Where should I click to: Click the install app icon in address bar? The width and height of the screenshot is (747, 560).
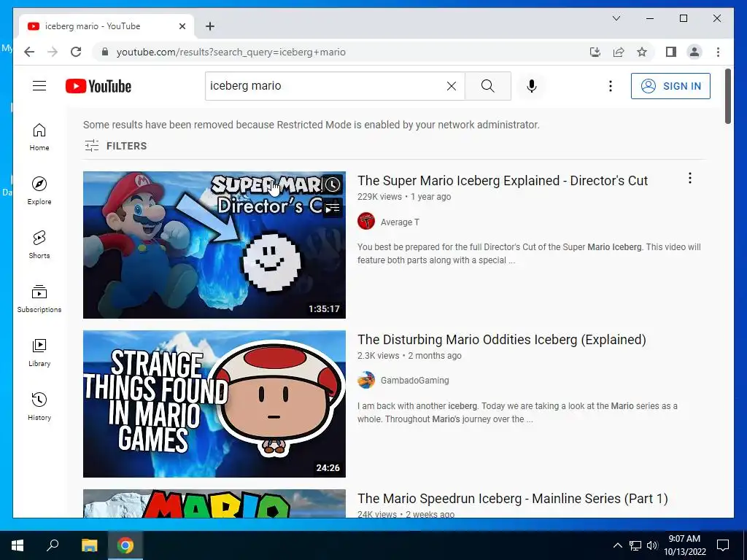(595, 52)
